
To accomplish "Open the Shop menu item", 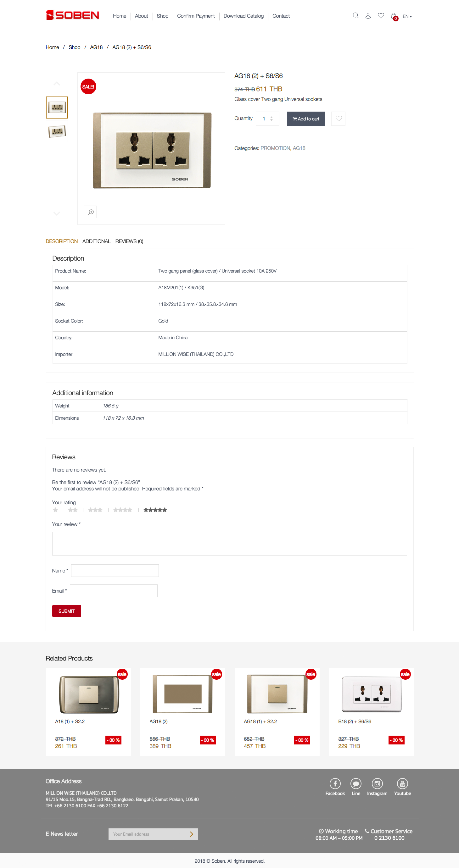I will click(162, 16).
